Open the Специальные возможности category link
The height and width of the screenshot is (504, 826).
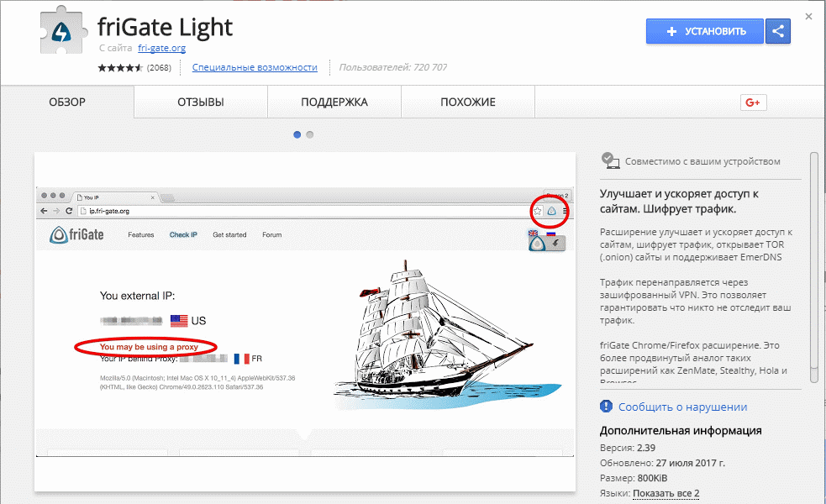[255, 67]
